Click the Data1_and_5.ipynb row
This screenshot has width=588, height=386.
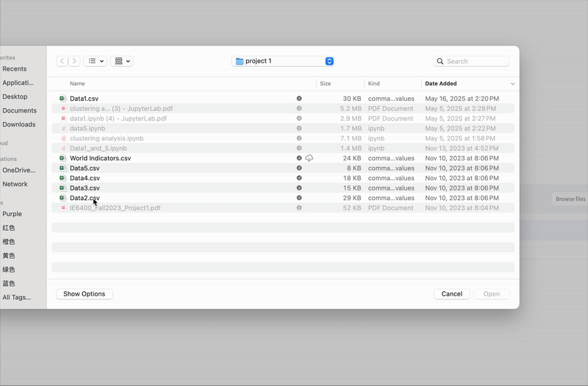(283, 149)
